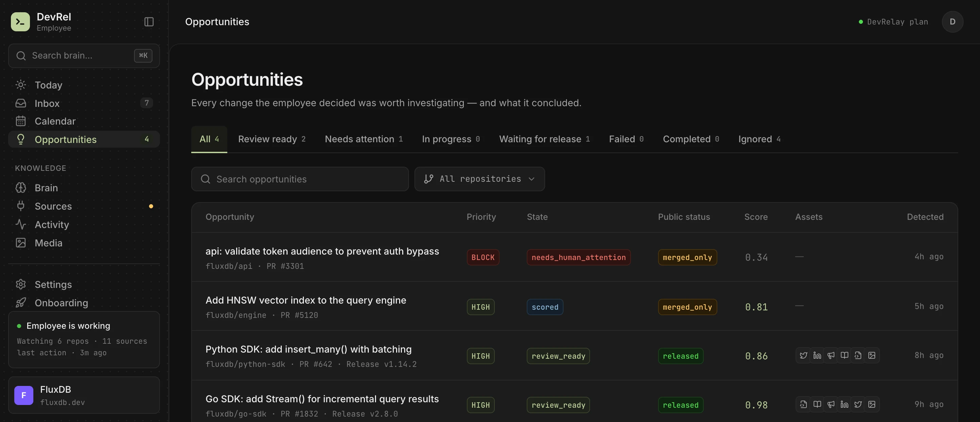The height and width of the screenshot is (422, 980).
Task: Switch to the Needs attention tab
Action: coord(364,139)
